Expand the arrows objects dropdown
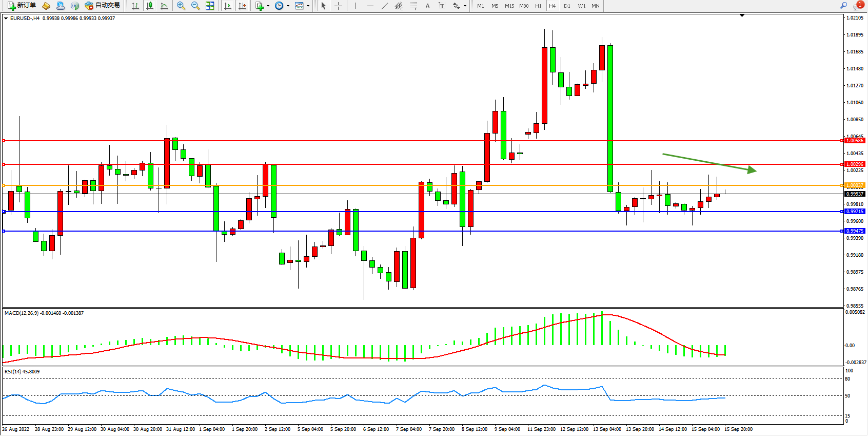The height and width of the screenshot is (436, 868). point(465,6)
